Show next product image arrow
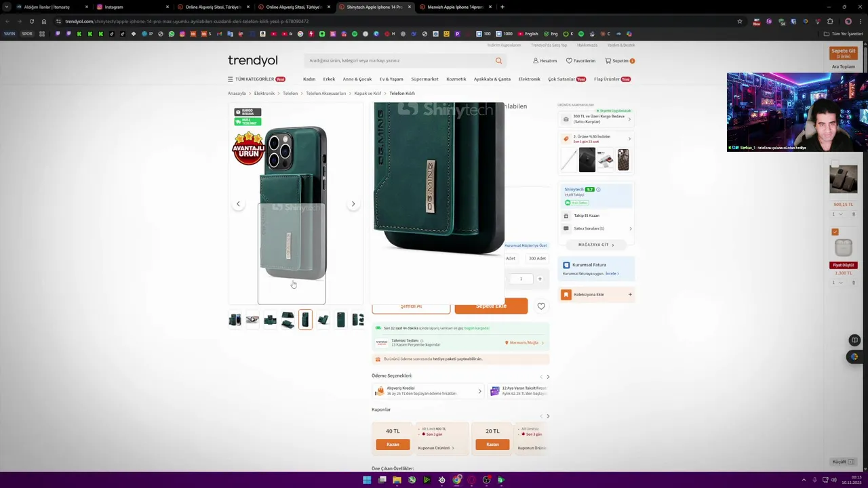The height and width of the screenshot is (488, 868). click(x=353, y=204)
